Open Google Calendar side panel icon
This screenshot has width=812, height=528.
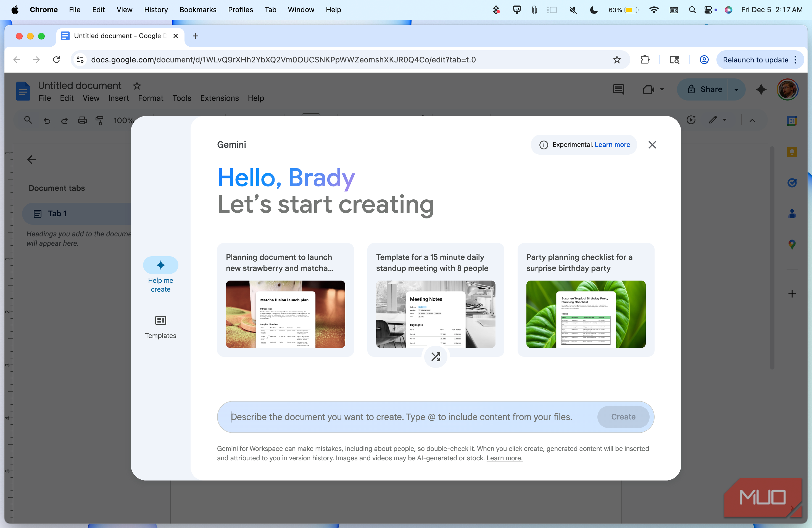(792, 120)
